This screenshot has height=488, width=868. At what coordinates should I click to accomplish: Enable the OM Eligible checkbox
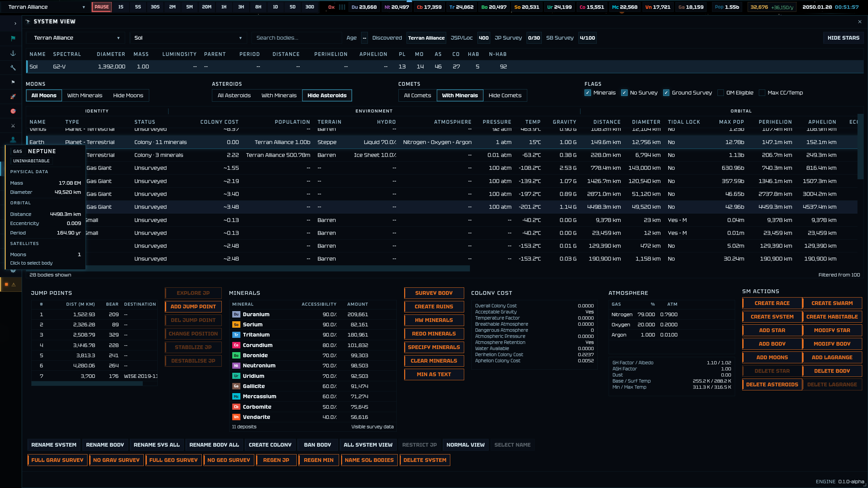click(x=721, y=93)
